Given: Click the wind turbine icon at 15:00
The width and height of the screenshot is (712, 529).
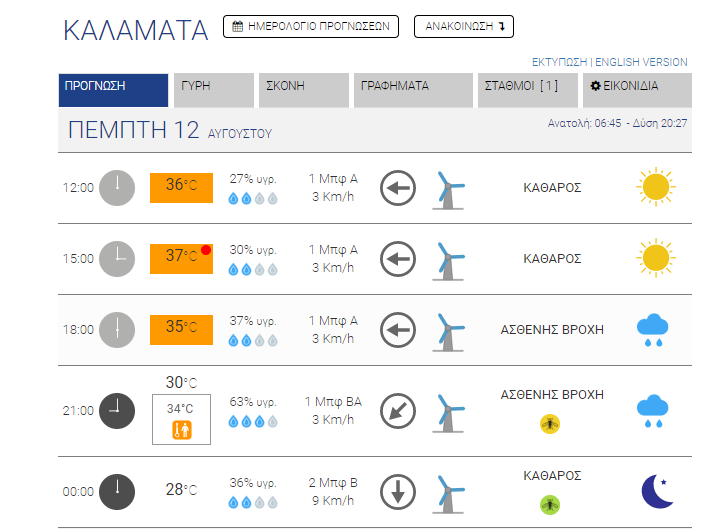Looking at the screenshot, I should click(x=449, y=261).
